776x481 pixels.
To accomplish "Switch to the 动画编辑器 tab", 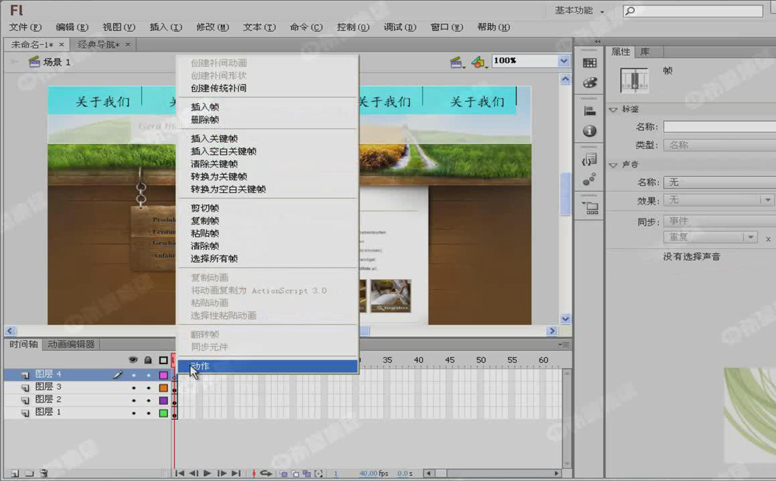I will [x=71, y=344].
